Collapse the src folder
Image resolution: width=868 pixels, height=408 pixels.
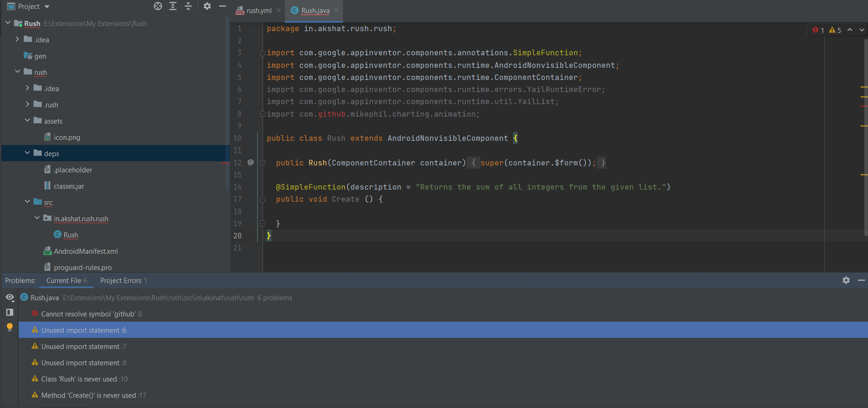27,202
